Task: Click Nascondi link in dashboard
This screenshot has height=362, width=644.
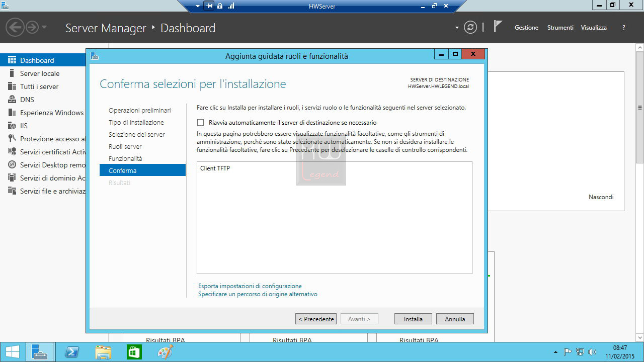Action: 601,197
